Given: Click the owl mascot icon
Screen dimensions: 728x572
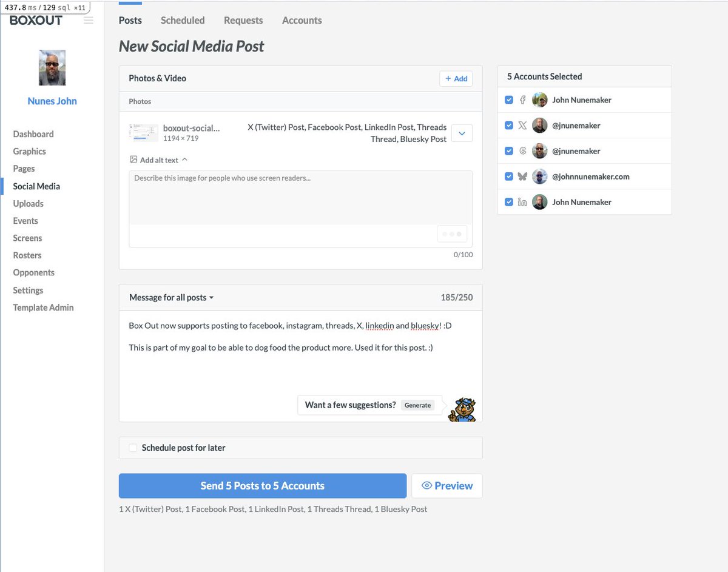Looking at the screenshot, I should [462, 409].
